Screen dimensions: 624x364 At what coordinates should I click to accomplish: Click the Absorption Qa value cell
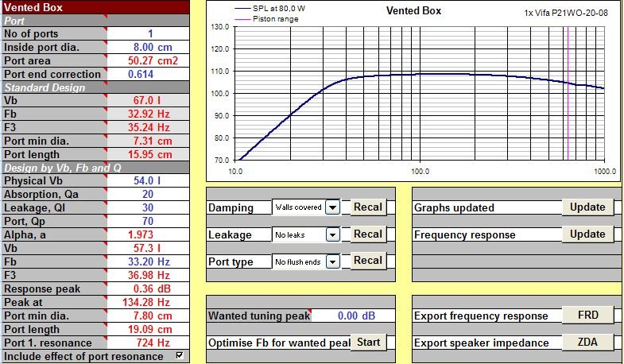[149, 195]
